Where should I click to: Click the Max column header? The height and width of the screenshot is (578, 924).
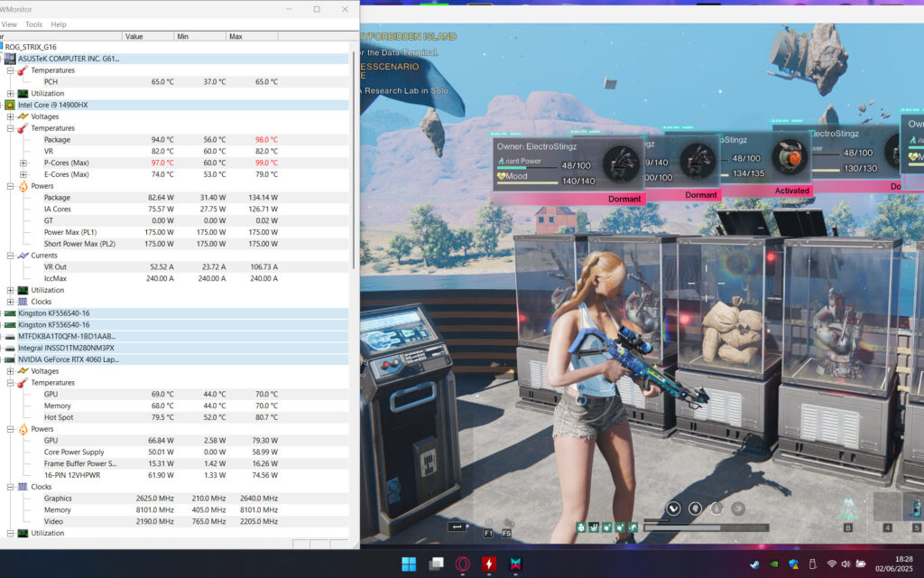pyautogui.click(x=252, y=36)
